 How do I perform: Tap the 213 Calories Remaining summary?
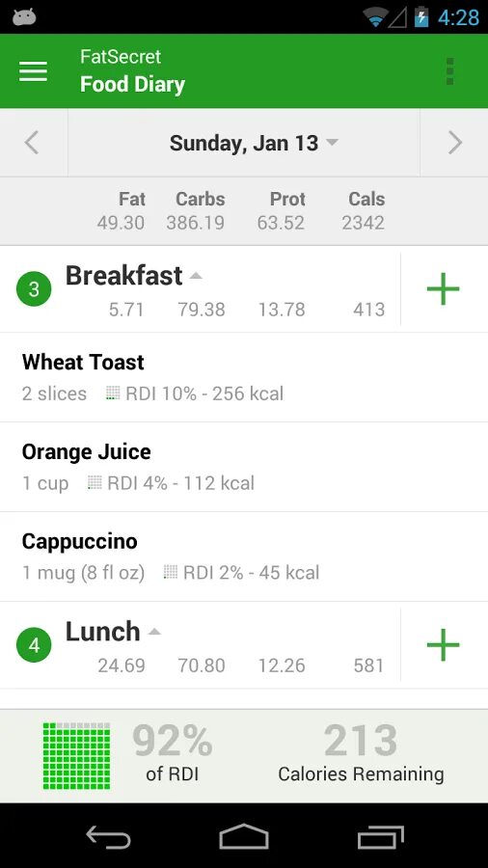(x=361, y=755)
